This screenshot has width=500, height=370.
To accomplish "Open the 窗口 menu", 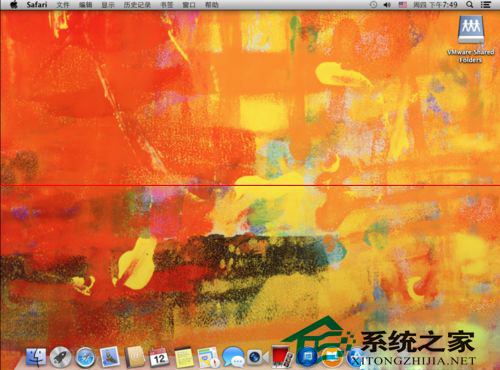I will 189,5.
